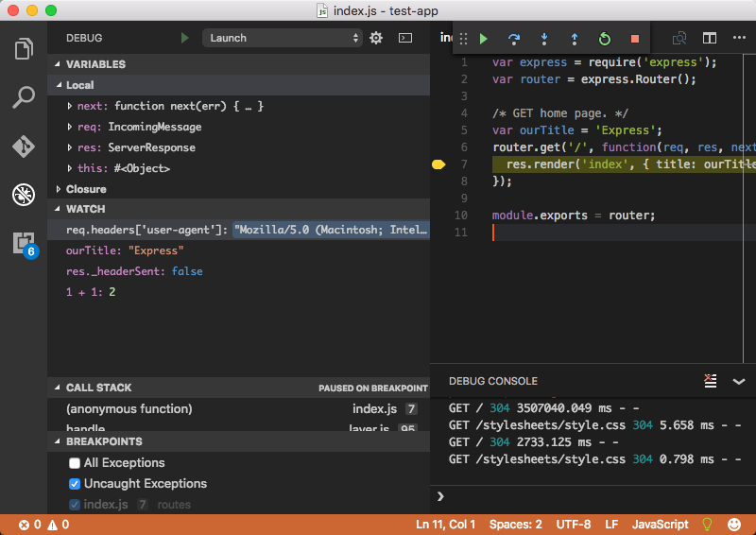This screenshot has width=756, height=535.
Task: Click the red Stop debugging button
Action: 634,39
